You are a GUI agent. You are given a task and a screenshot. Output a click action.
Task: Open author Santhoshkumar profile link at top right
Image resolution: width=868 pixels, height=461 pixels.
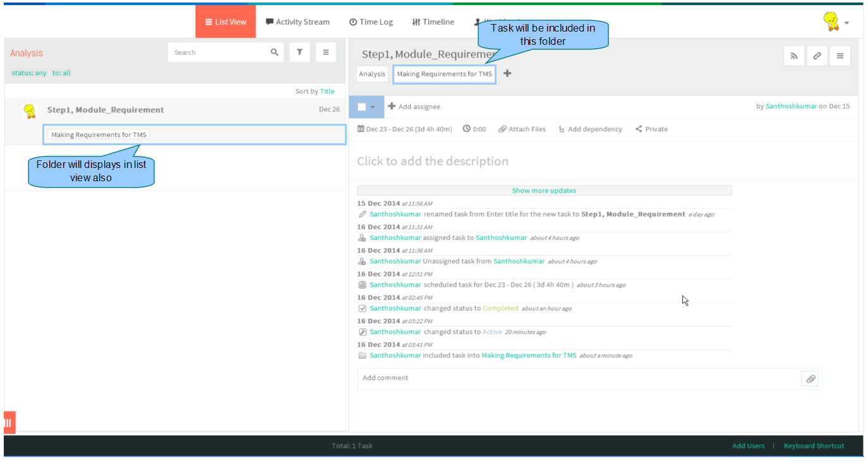pos(791,106)
